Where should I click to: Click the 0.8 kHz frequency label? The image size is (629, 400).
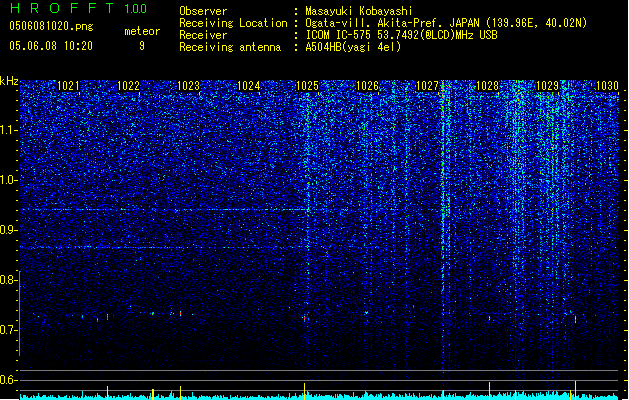(8, 280)
